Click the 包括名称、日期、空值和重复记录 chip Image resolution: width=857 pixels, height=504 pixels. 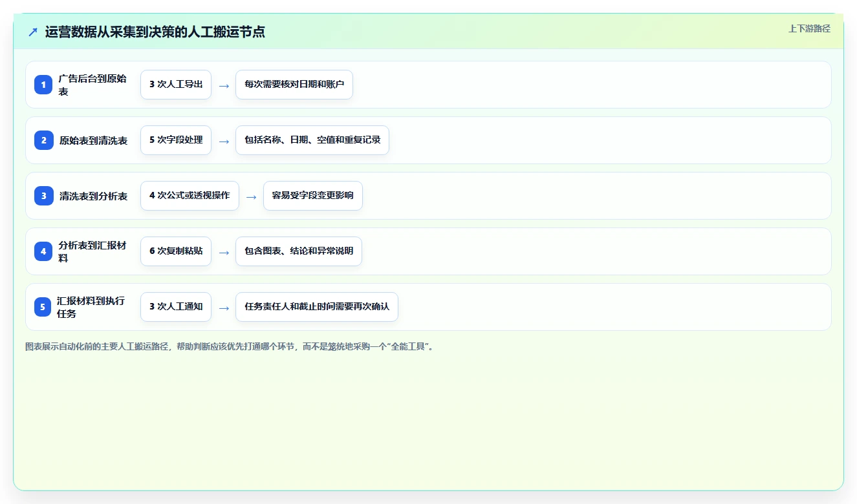point(312,140)
